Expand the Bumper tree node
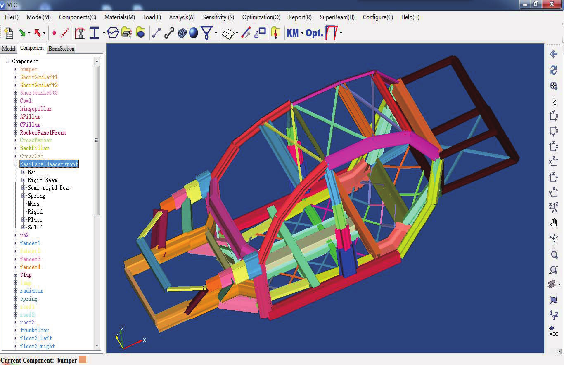The height and width of the screenshot is (365, 564). (15, 69)
